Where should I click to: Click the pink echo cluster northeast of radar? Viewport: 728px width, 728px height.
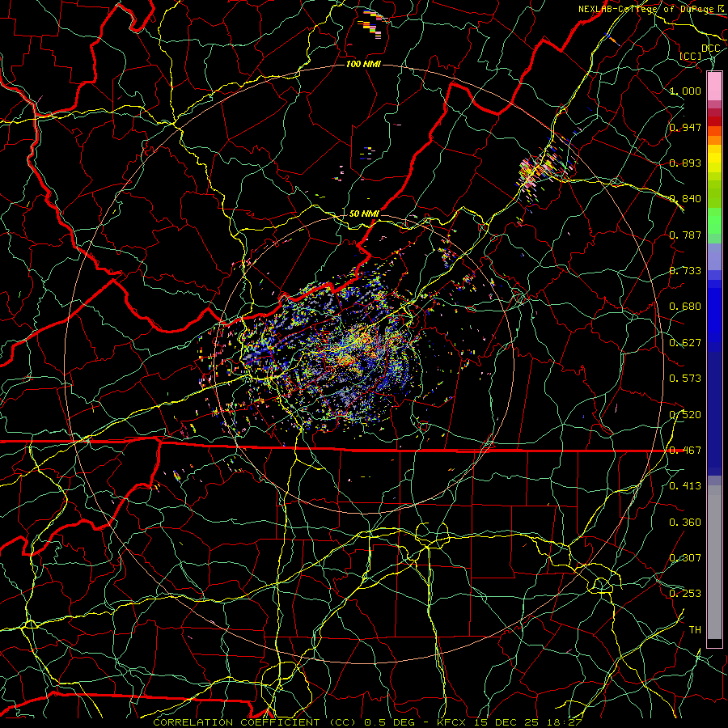(x=544, y=168)
